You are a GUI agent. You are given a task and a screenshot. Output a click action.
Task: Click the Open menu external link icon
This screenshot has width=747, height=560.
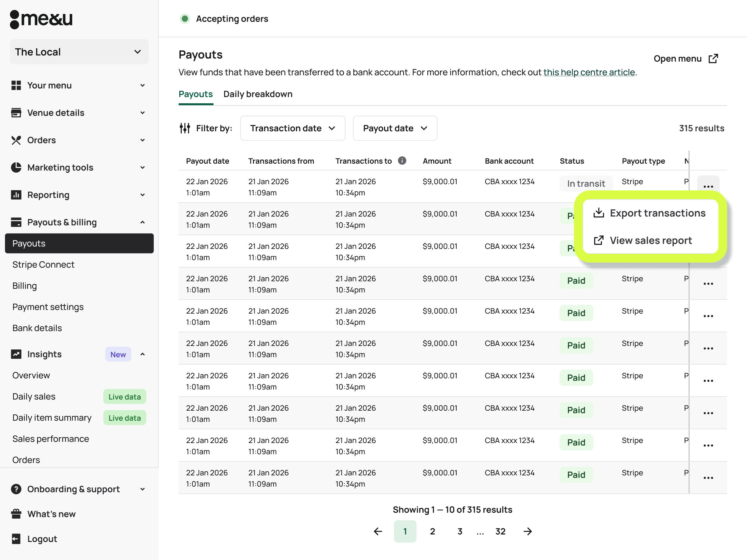pyautogui.click(x=713, y=59)
